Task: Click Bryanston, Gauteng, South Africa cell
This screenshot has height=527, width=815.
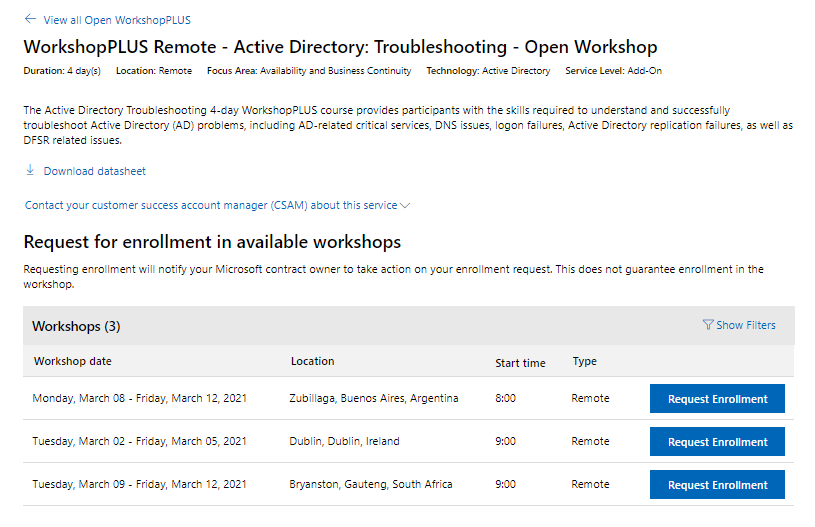Action: 371,484
